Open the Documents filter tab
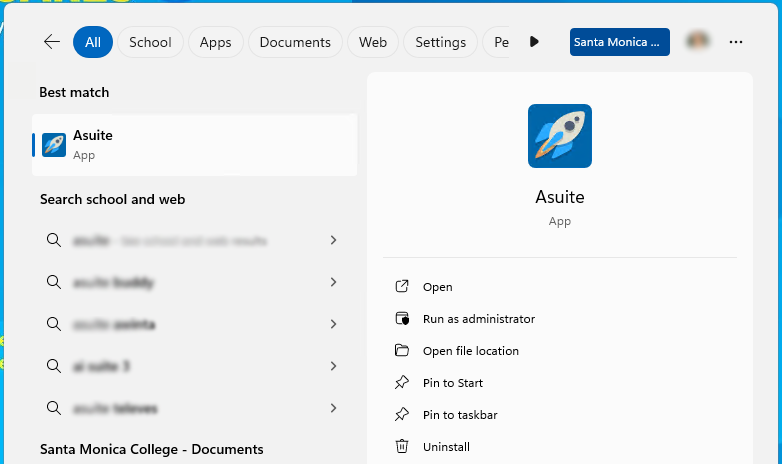The image size is (782, 464). click(x=295, y=42)
